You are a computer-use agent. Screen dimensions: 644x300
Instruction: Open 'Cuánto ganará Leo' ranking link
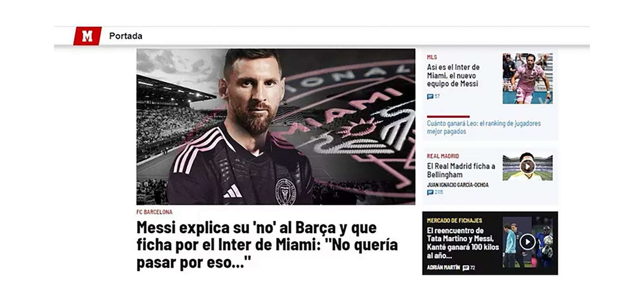point(484,127)
